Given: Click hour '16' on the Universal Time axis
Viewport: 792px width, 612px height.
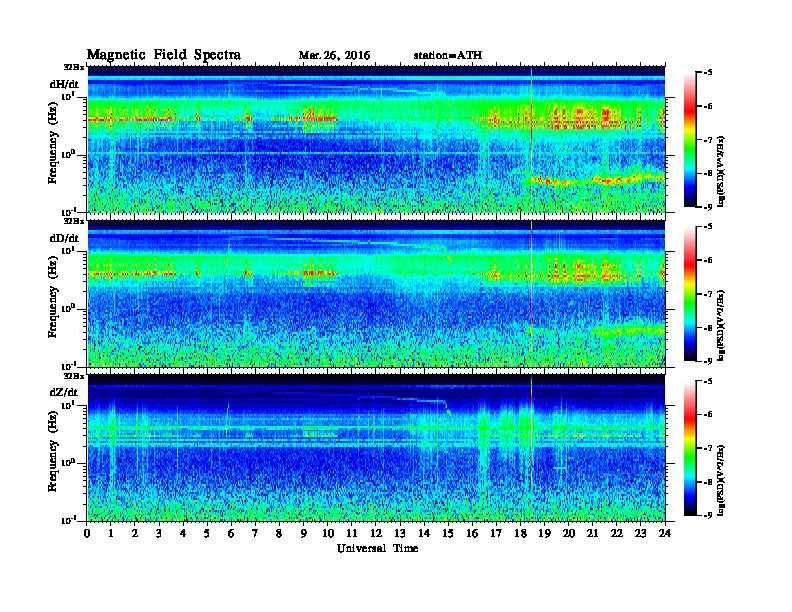Looking at the screenshot, I should [472, 534].
